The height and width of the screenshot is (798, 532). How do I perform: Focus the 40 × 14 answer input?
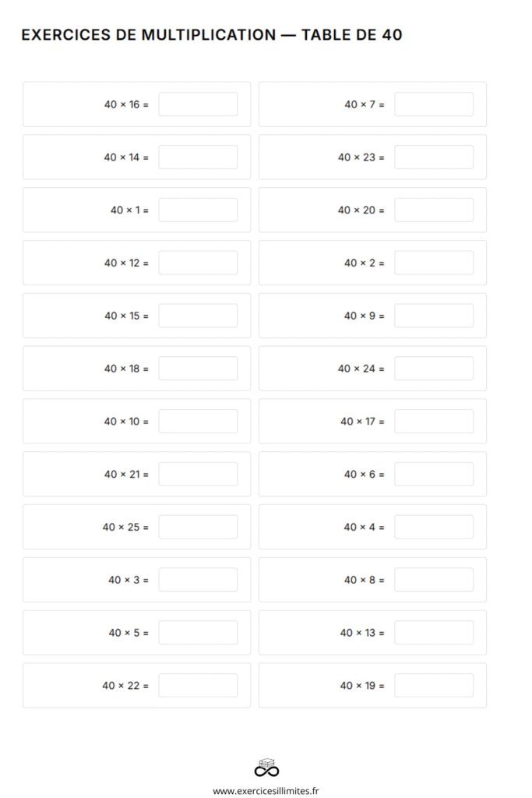tap(198, 157)
